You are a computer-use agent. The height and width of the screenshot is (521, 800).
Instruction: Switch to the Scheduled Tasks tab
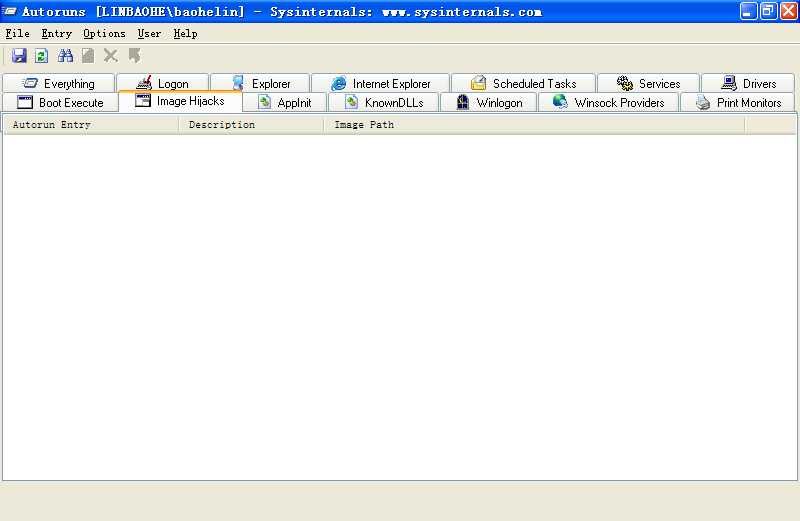pyautogui.click(x=523, y=83)
